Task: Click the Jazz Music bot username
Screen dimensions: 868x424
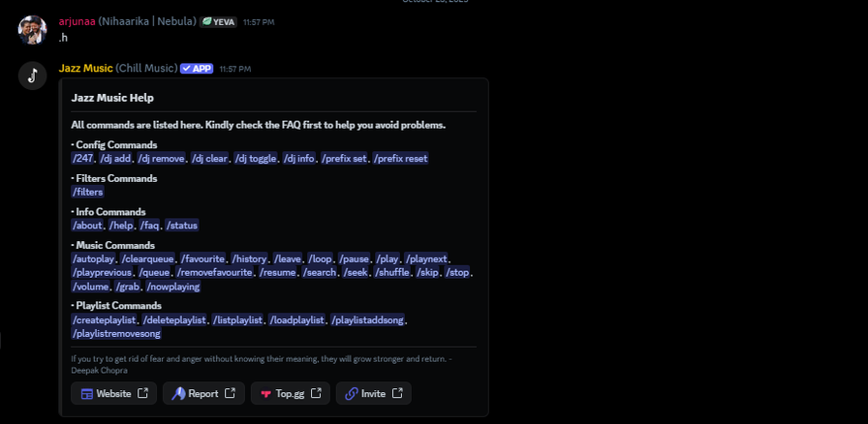Action: coord(85,69)
